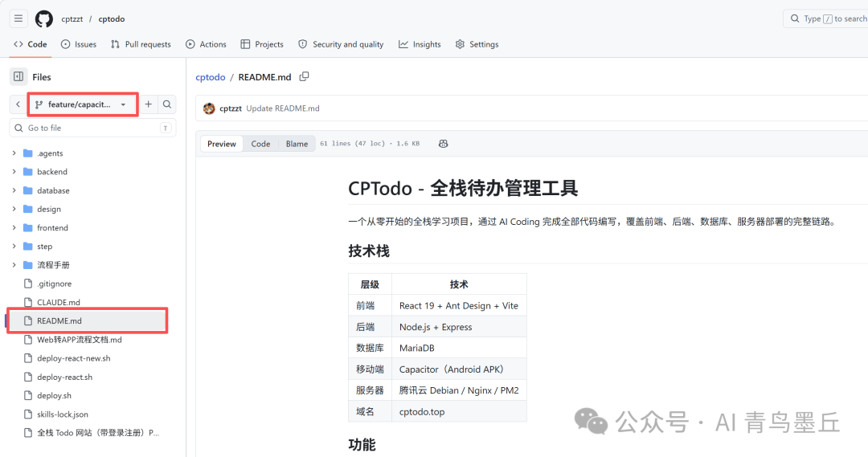868x457 pixels.
Task: Click the file tree search magnifier icon
Action: tap(166, 104)
